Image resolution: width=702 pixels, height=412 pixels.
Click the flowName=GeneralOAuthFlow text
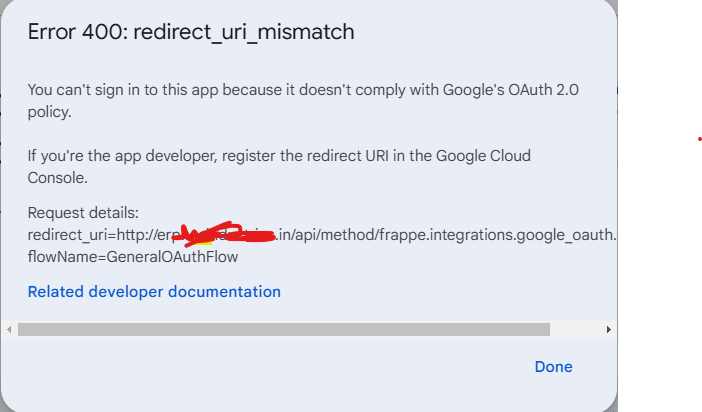(x=133, y=257)
